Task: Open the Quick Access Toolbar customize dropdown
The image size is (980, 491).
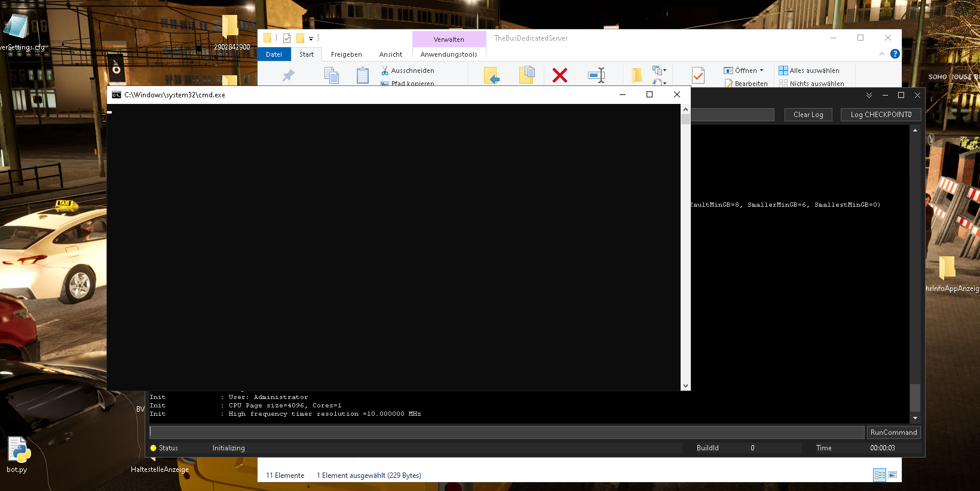Action: (x=311, y=39)
